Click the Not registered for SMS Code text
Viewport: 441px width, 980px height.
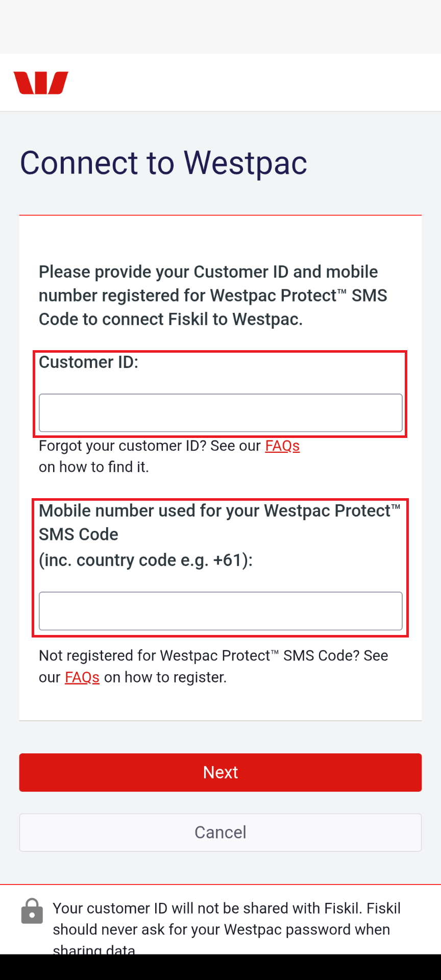click(x=213, y=655)
